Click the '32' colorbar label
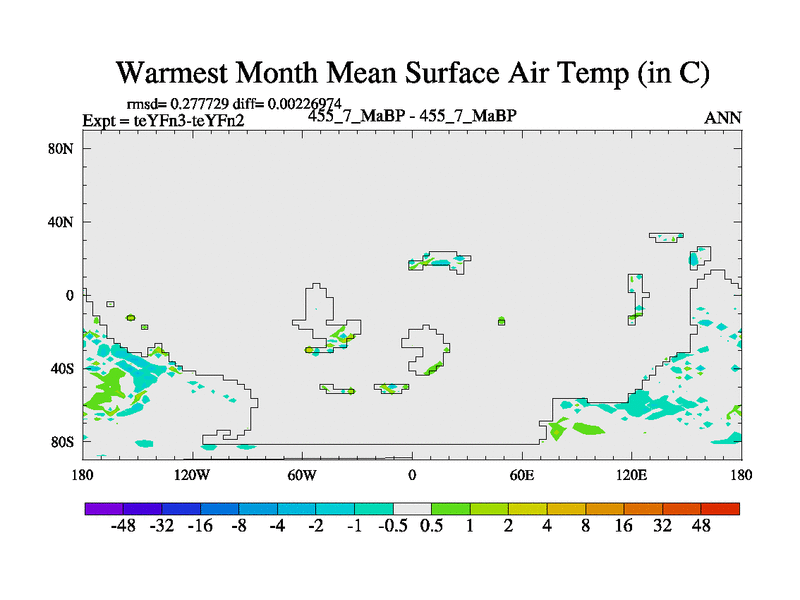This screenshot has height=600, width=800. click(663, 526)
